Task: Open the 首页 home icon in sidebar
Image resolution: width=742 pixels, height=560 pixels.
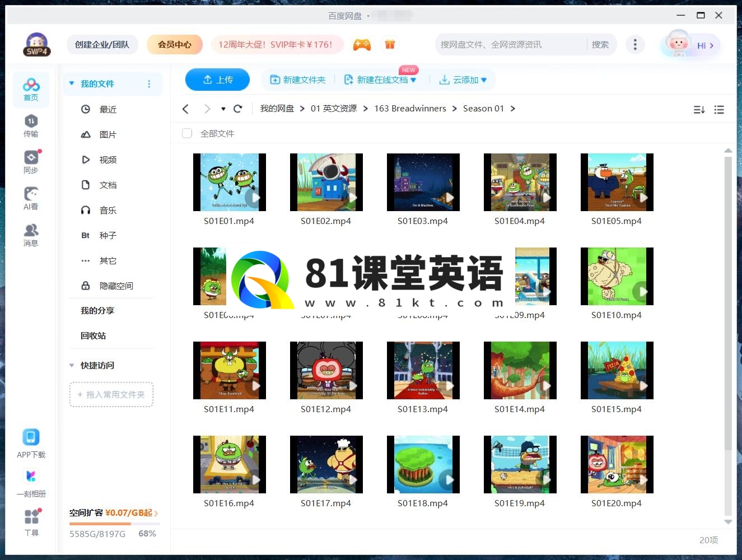Action: pyautogui.click(x=31, y=90)
